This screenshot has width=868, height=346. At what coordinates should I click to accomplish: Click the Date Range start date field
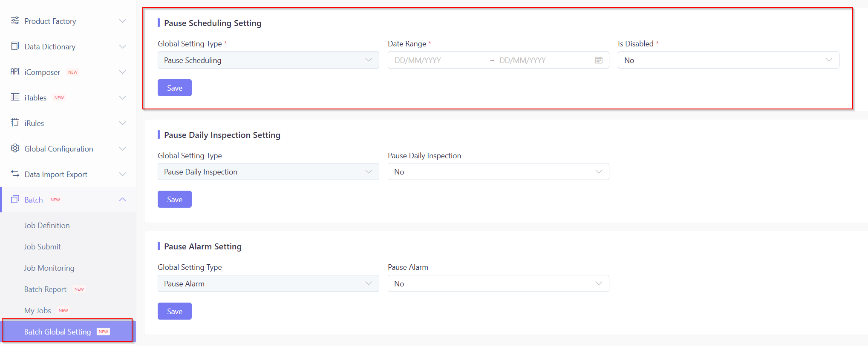[437, 60]
